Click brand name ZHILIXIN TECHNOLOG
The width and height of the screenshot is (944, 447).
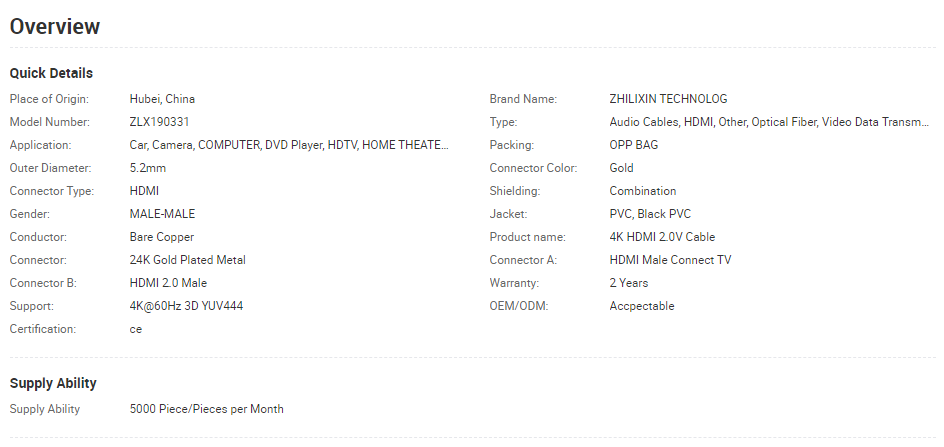pos(668,99)
